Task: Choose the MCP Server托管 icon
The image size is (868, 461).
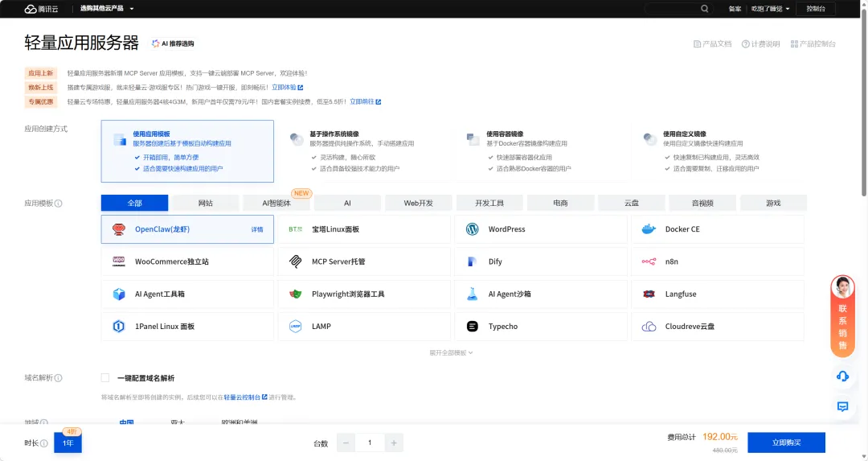Action: (x=296, y=261)
